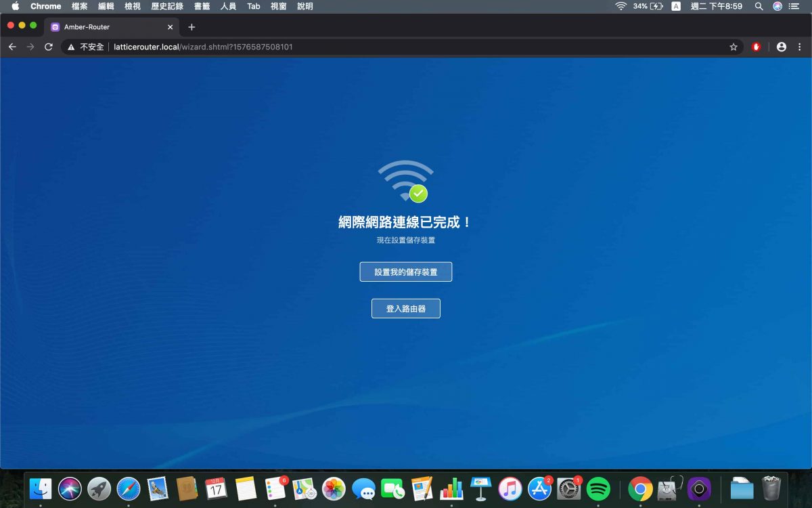Image resolution: width=812 pixels, height=508 pixels.
Task: Open the 視窗 menu
Action: click(x=279, y=6)
